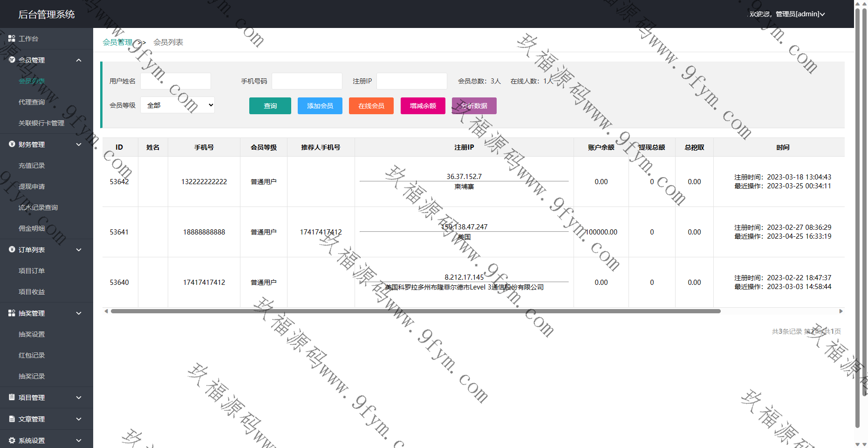This screenshot has width=868, height=448.
Task: Collapse the 会员管理 menu chevron
Action: 79,60
